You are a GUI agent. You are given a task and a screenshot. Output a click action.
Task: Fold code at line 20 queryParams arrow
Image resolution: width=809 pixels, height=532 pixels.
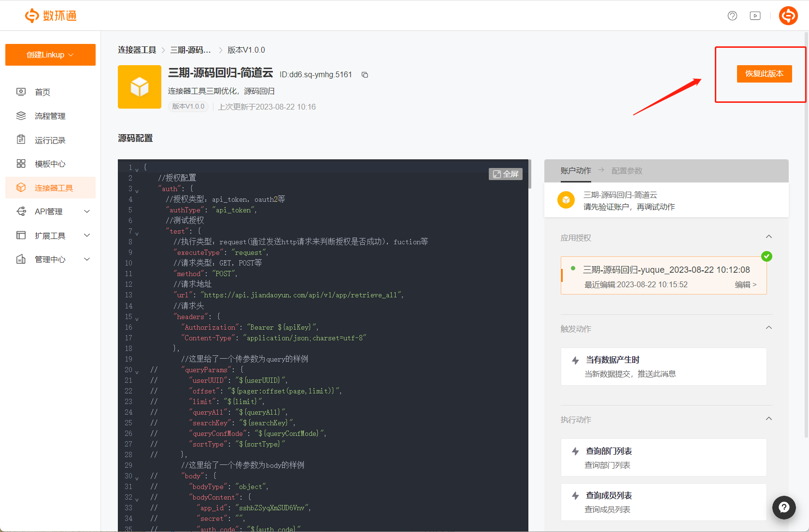[137, 372]
